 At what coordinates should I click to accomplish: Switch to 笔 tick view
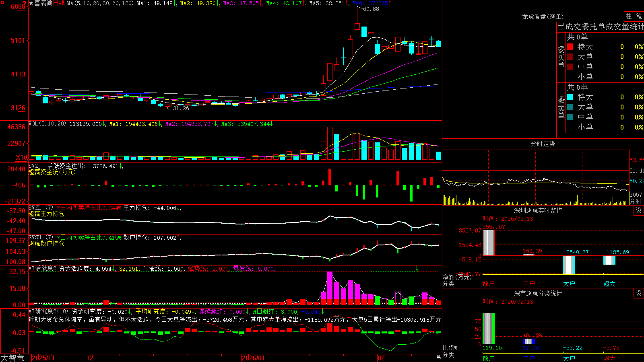639,16
